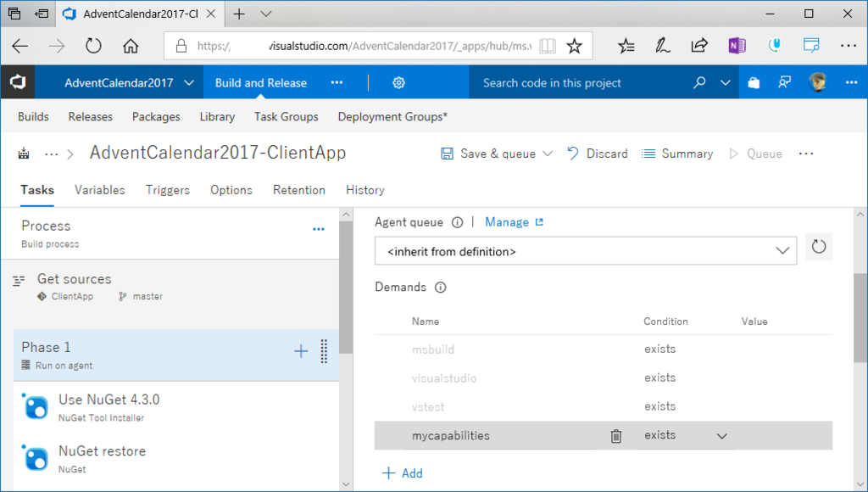Open the settings gear in blue navbar
Image resolution: width=868 pixels, height=492 pixels.
[398, 82]
